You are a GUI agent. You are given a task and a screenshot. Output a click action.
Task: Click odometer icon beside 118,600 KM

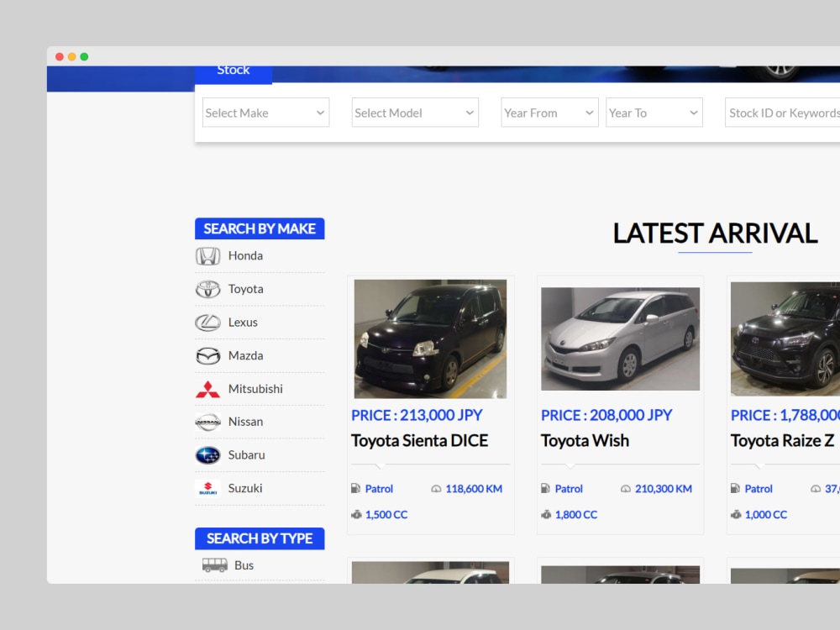click(x=436, y=489)
